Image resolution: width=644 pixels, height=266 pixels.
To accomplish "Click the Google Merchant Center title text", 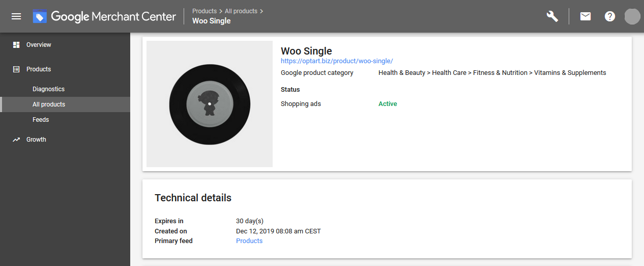I will [x=113, y=16].
